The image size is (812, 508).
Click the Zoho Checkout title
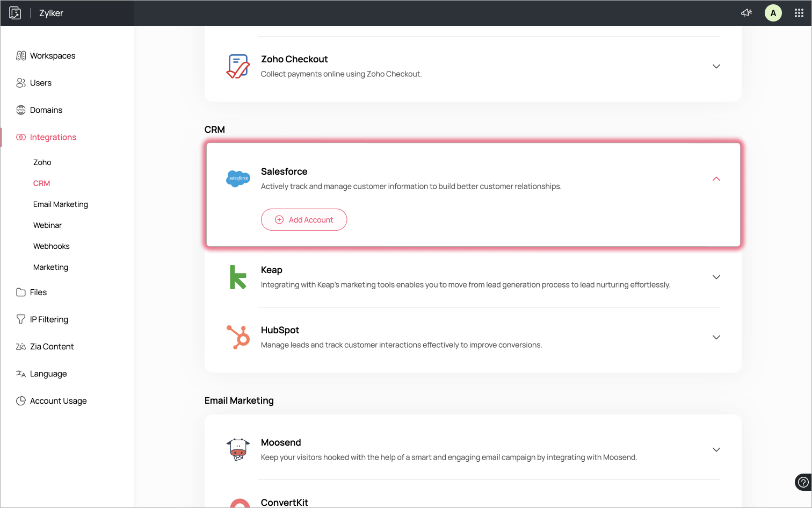pyautogui.click(x=294, y=59)
